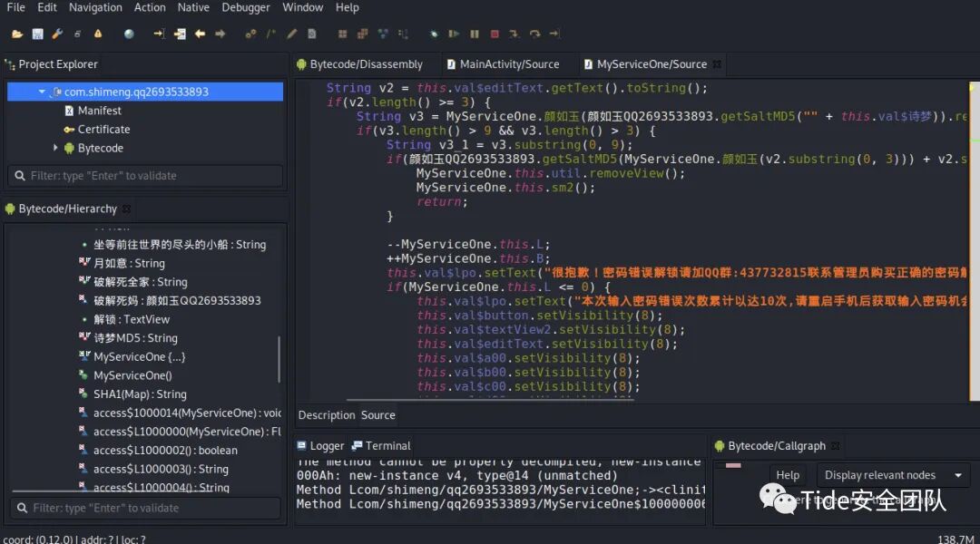Select 解锁 : TextView in hierarchy
This screenshot has width=980, height=544.
[x=132, y=319]
